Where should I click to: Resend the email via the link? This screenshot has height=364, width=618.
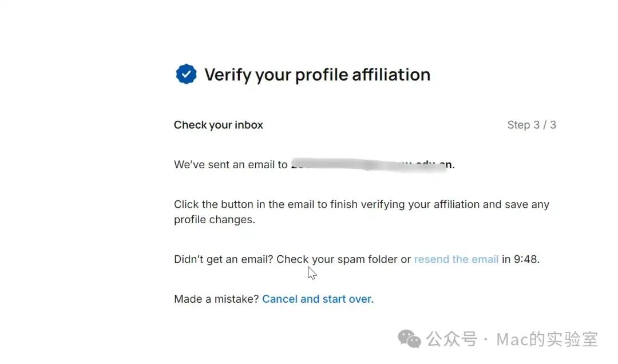pos(456,259)
